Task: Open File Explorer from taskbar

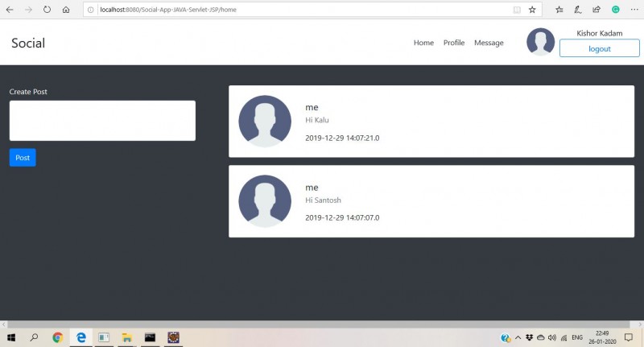Action: click(x=127, y=337)
